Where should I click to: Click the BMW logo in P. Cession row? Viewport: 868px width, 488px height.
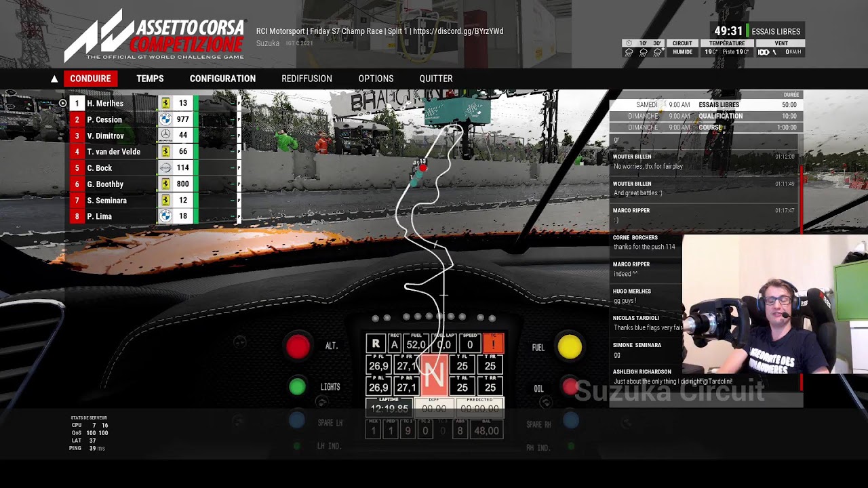coord(165,119)
